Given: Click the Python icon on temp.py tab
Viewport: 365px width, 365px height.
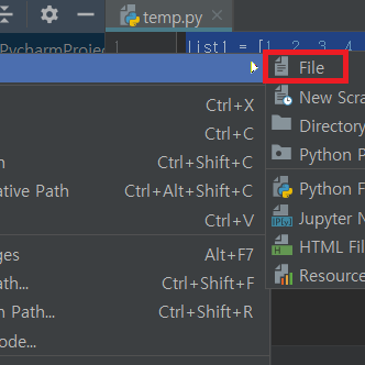Looking at the screenshot, I should pyautogui.click(x=130, y=16).
